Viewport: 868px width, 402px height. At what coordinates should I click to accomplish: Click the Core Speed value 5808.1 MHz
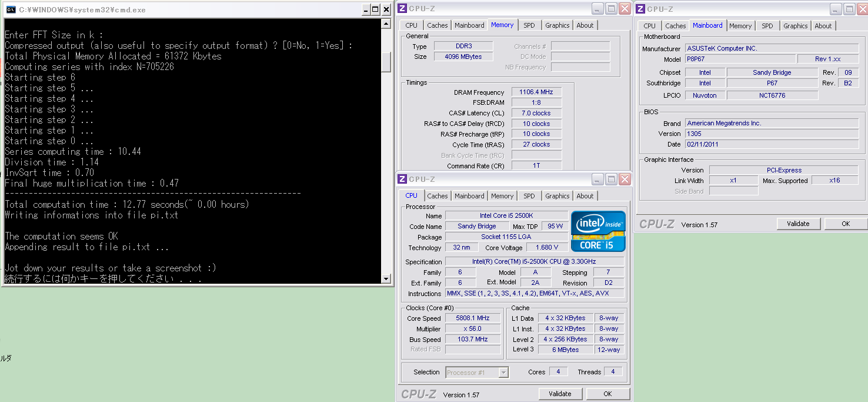[x=473, y=318]
